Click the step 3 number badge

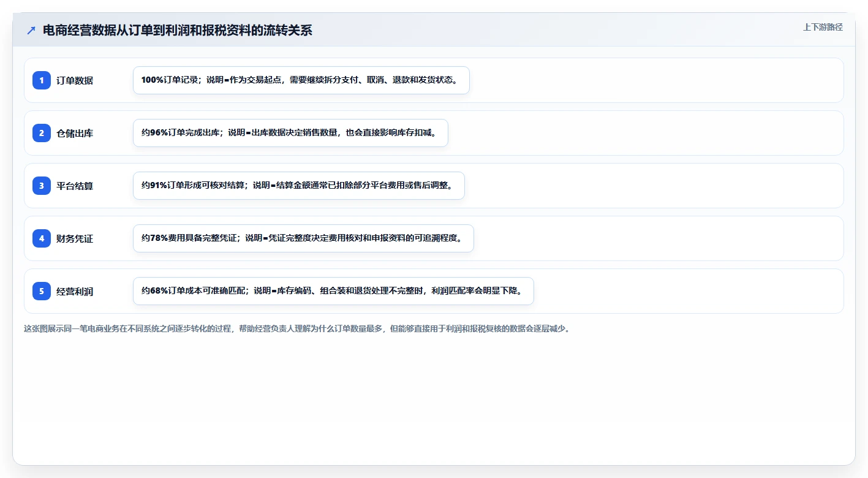42,186
